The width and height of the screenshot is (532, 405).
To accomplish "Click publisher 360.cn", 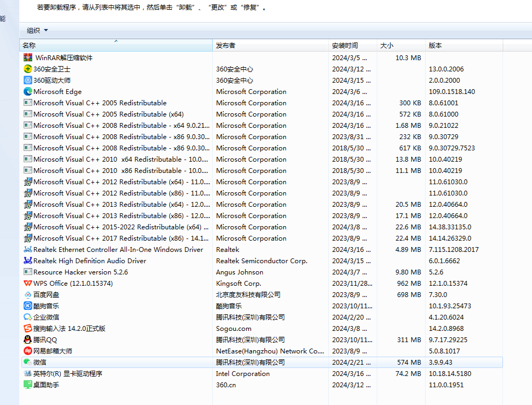I will pos(226,385).
